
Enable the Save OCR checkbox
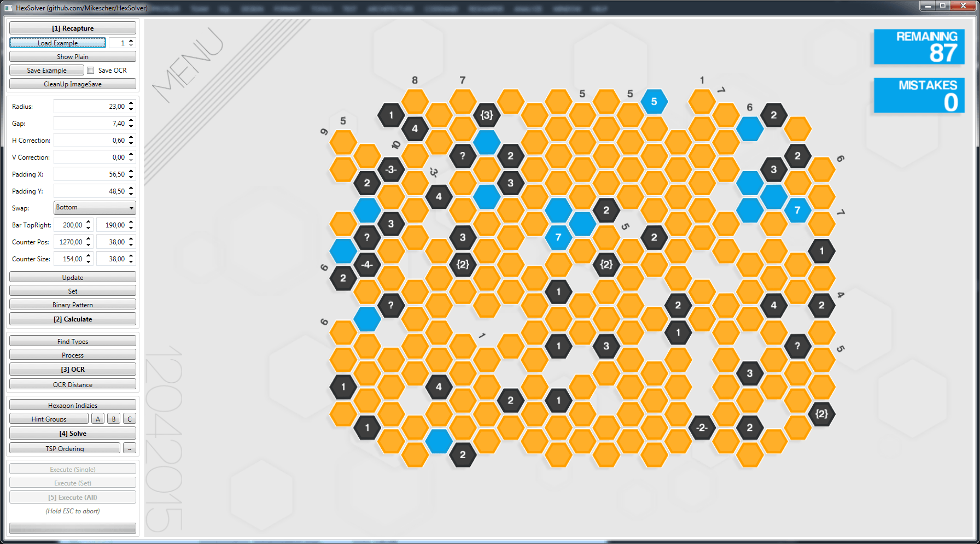coord(91,71)
